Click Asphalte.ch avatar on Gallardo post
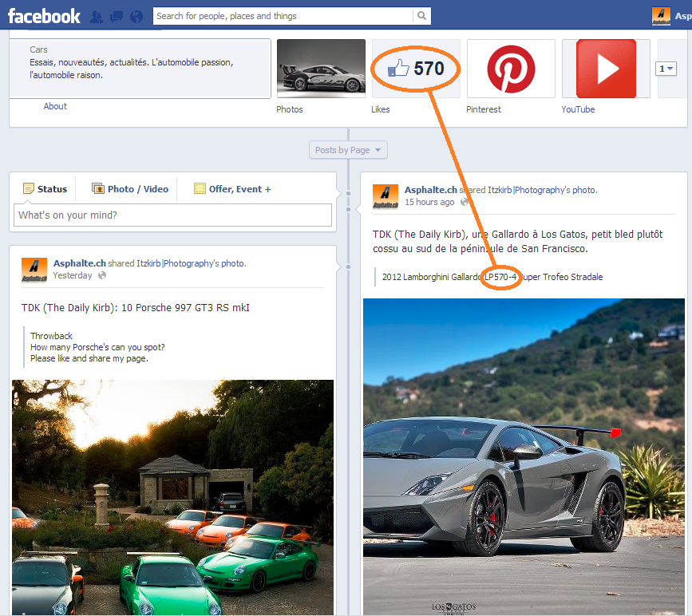Viewport: 692px width, 616px height. (386, 197)
